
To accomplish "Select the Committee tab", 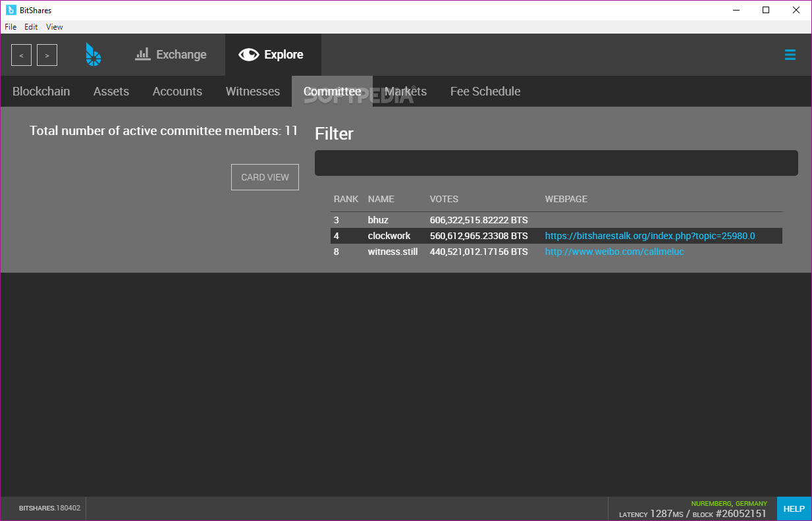I will (332, 92).
